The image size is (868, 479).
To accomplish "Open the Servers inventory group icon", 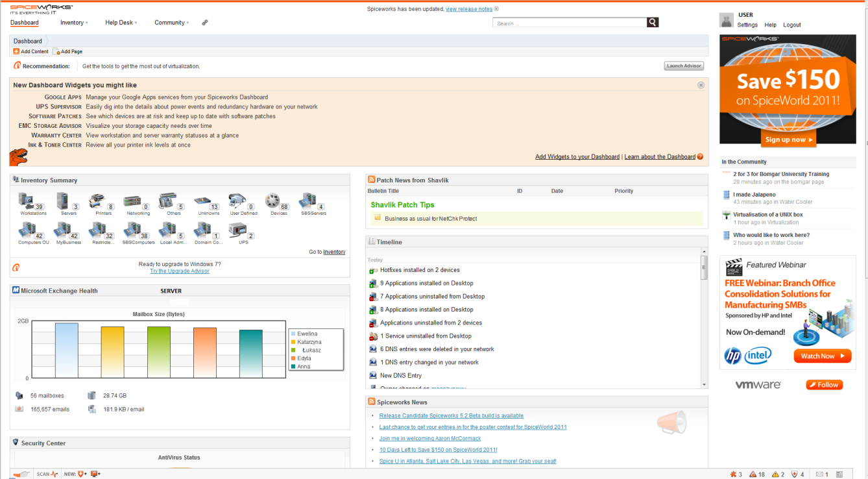I will [63, 201].
